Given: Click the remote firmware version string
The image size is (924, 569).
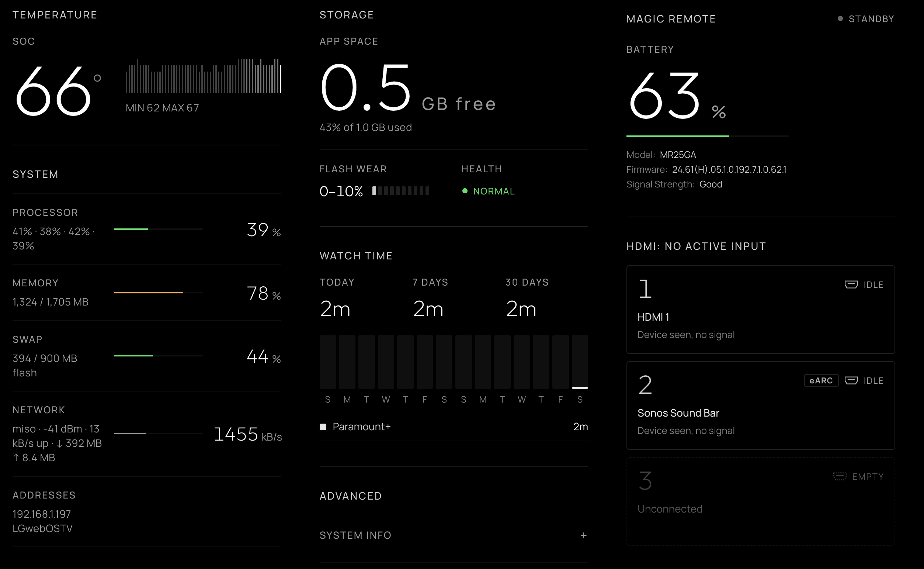Looking at the screenshot, I should [x=729, y=169].
